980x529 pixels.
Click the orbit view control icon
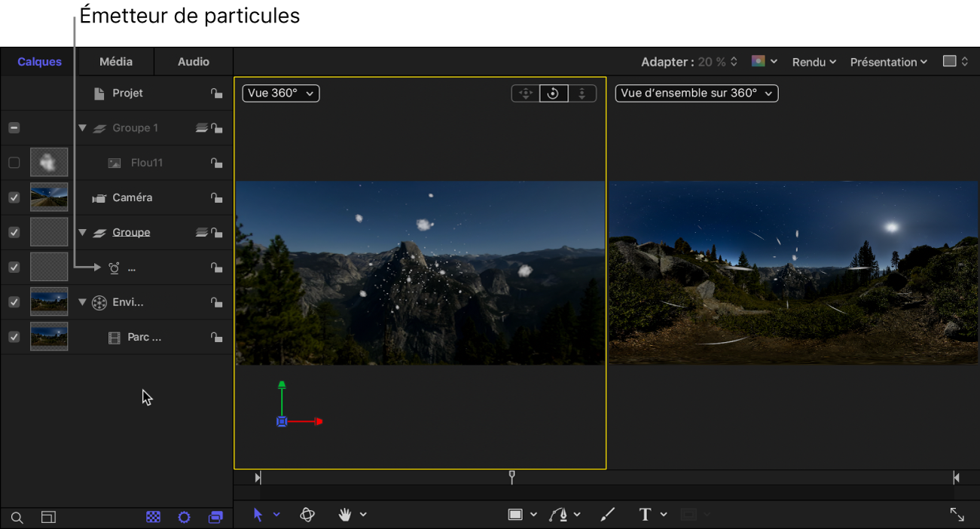click(x=553, y=93)
